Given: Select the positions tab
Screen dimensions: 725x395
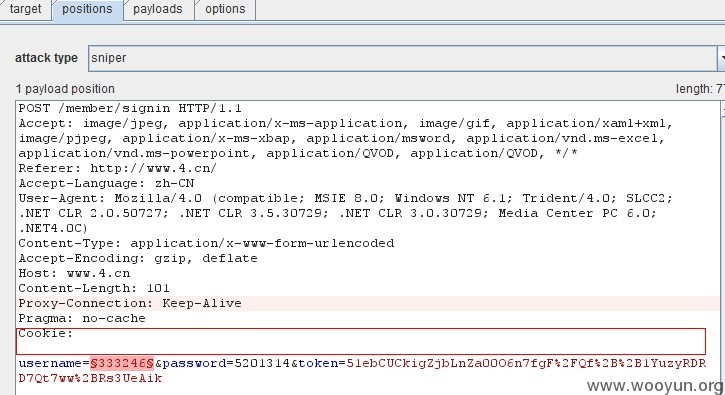Looking at the screenshot, I should pos(87,9).
